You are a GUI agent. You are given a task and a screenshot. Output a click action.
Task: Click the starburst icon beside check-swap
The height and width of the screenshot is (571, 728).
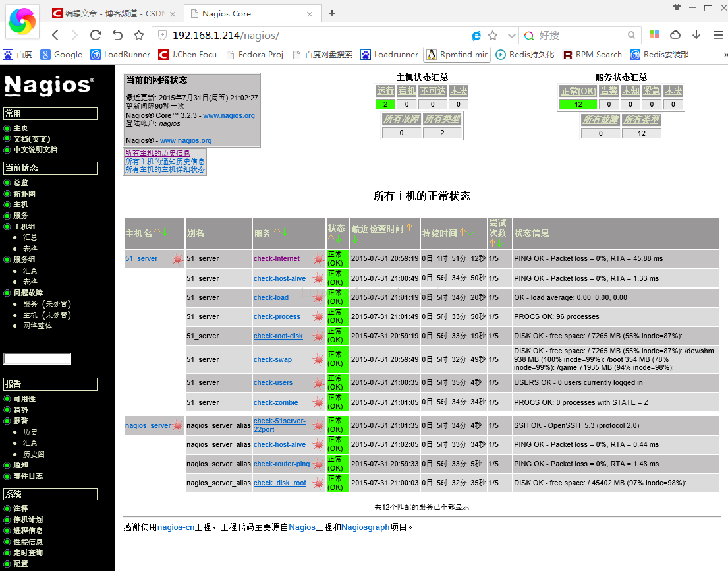coord(318,359)
